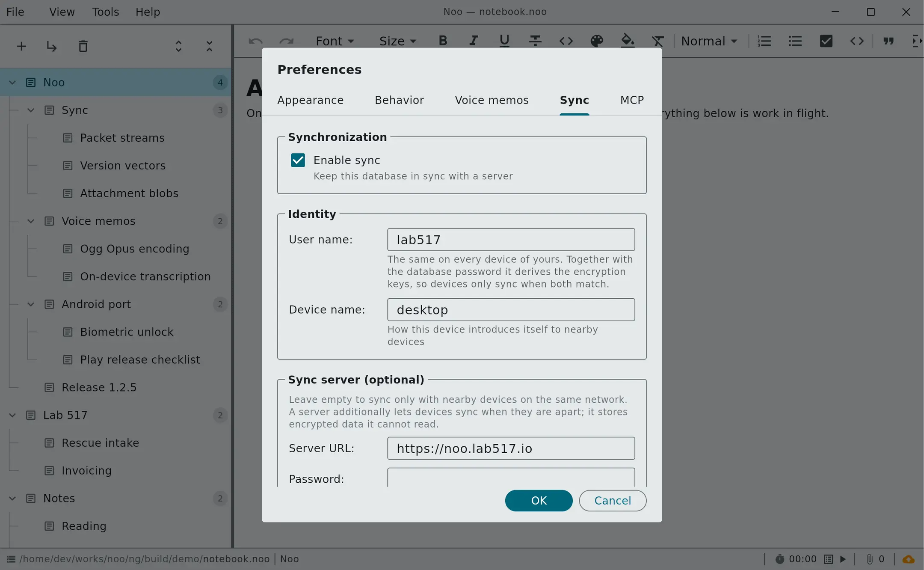Redo the last edit
Screen dimensions: 924x570
coord(286,41)
